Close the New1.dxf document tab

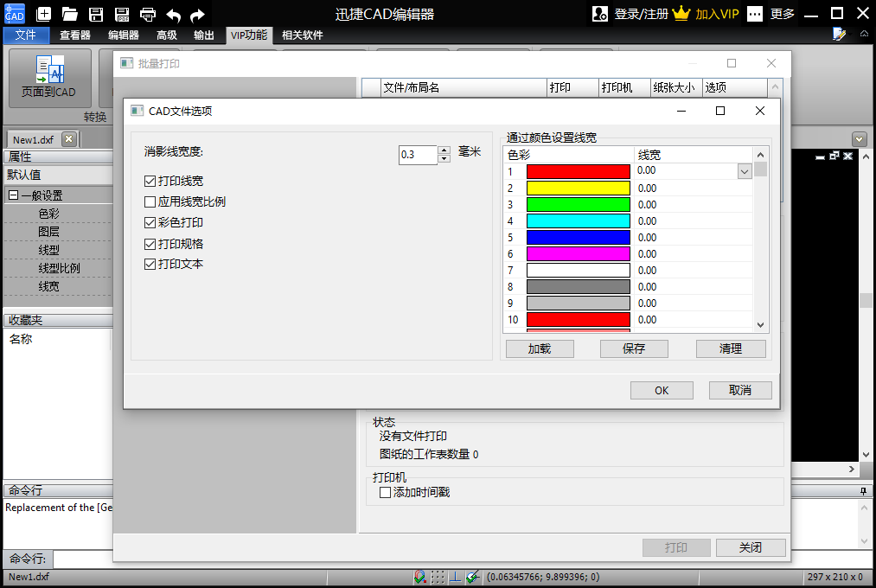pos(68,139)
